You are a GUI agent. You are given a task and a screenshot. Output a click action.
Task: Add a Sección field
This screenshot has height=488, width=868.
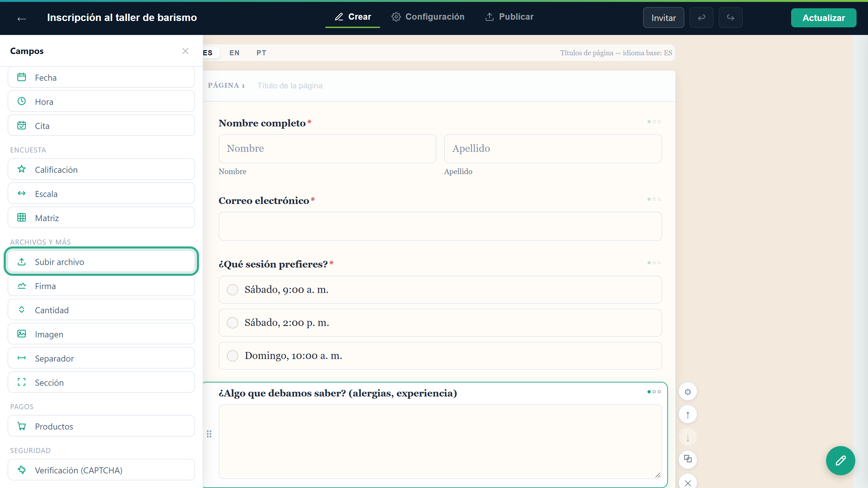pos(101,382)
